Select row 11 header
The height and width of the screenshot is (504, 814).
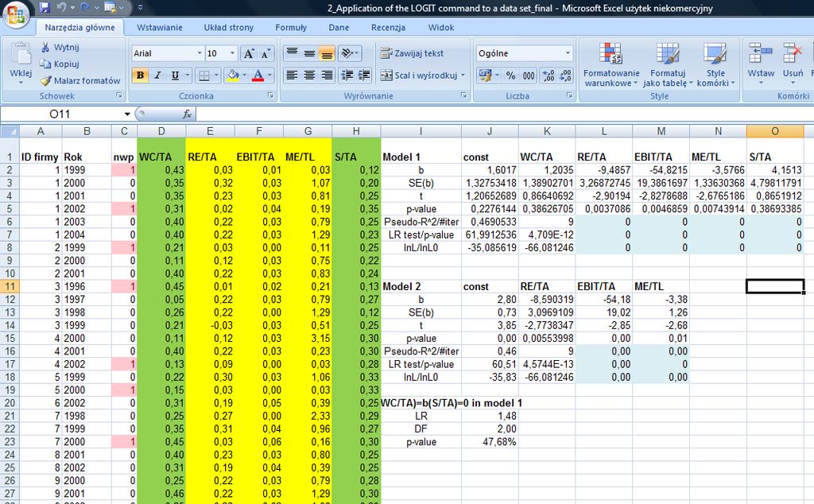(10, 286)
